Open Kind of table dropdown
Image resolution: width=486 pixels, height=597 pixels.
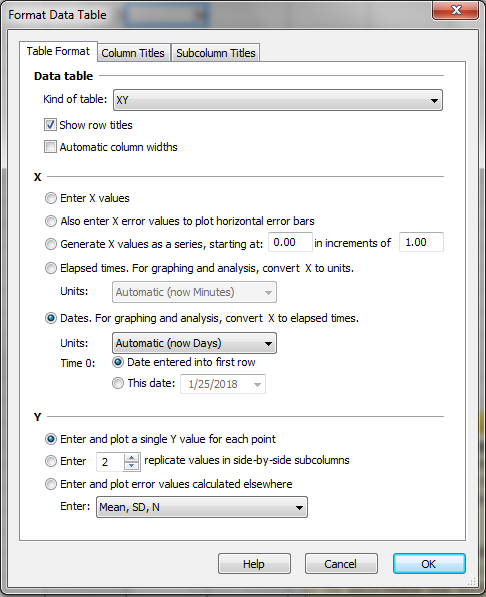pyautogui.click(x=278, y=100)
